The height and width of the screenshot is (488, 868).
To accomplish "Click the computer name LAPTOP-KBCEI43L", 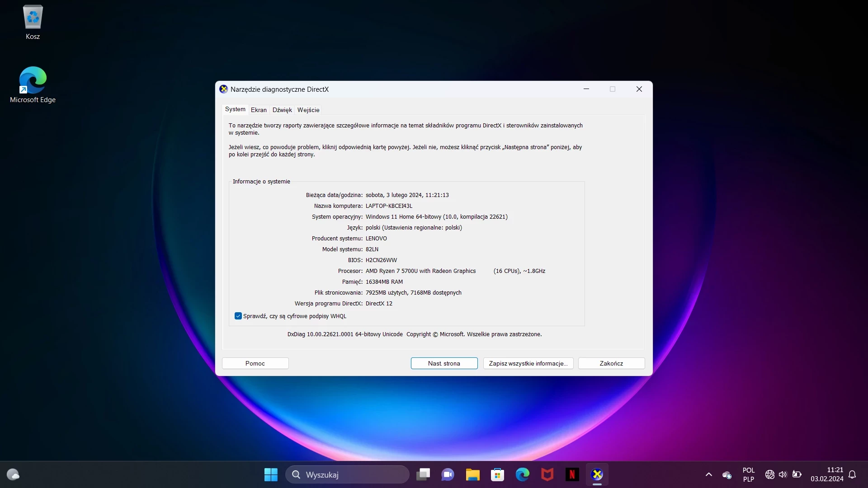I will click(389, 206).
